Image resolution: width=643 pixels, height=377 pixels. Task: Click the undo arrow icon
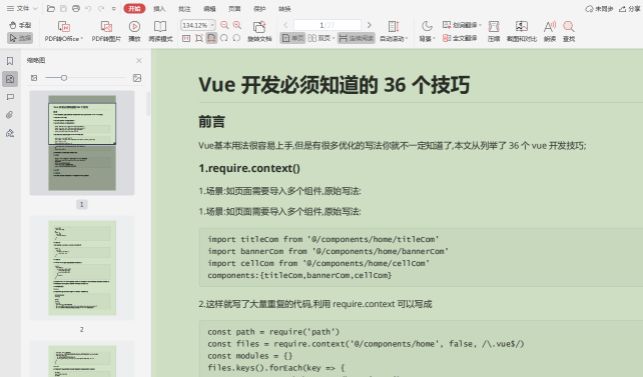(88, 8)
